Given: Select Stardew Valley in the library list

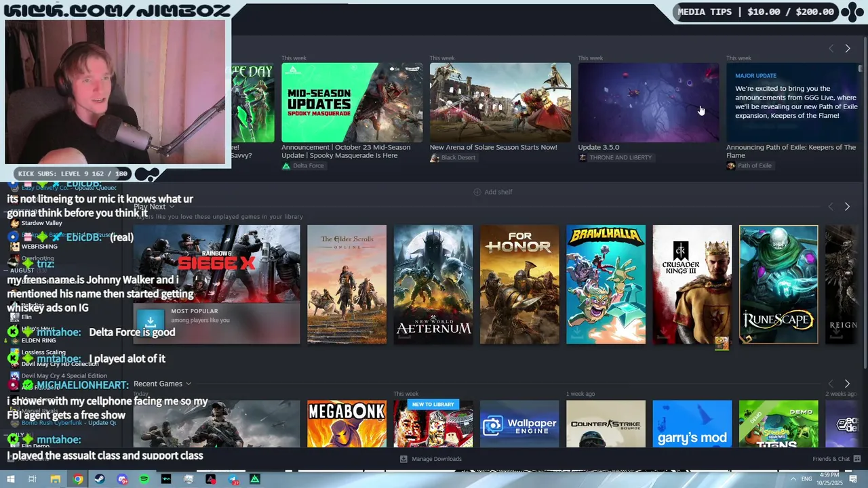Looking at the screenshot, I should 41,223.
